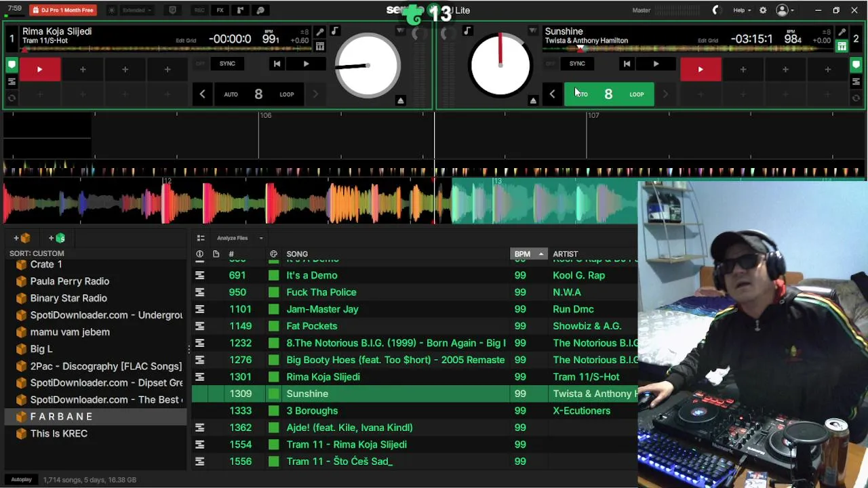Click the cue (previous) button on deck 2
The height and width of the screenshot is (488, 868).
(x=627, y=64)
